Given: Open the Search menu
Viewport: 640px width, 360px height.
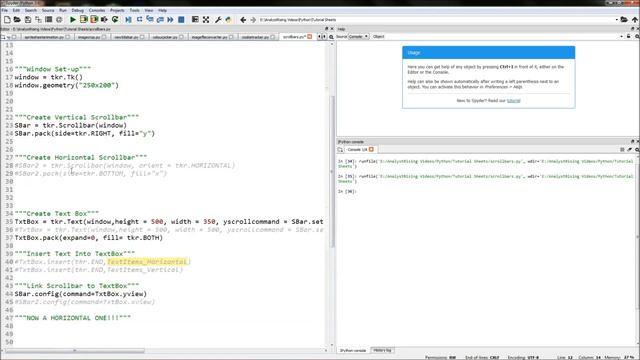Looking at the screenshot, I should point(31,10).
